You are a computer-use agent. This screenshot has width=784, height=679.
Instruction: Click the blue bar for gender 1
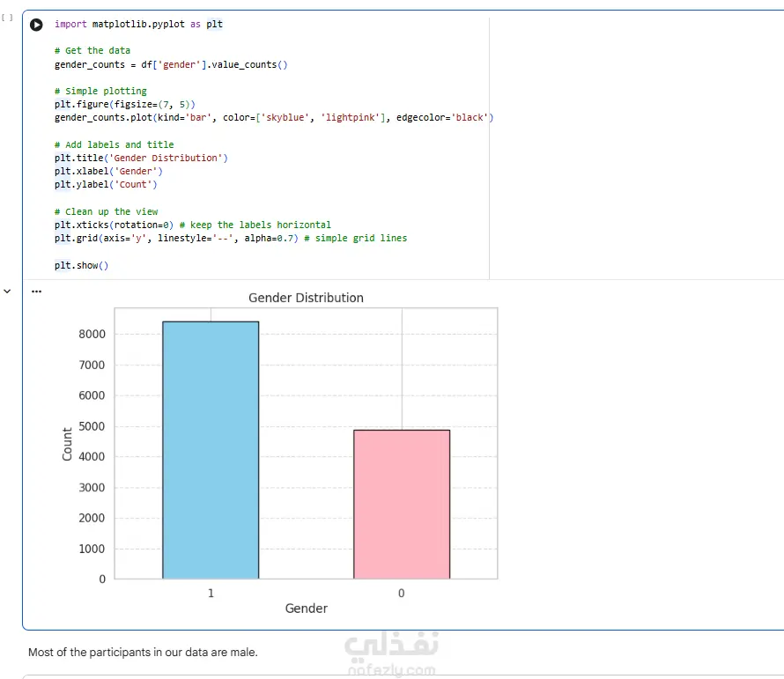click(x=211, y=450)
